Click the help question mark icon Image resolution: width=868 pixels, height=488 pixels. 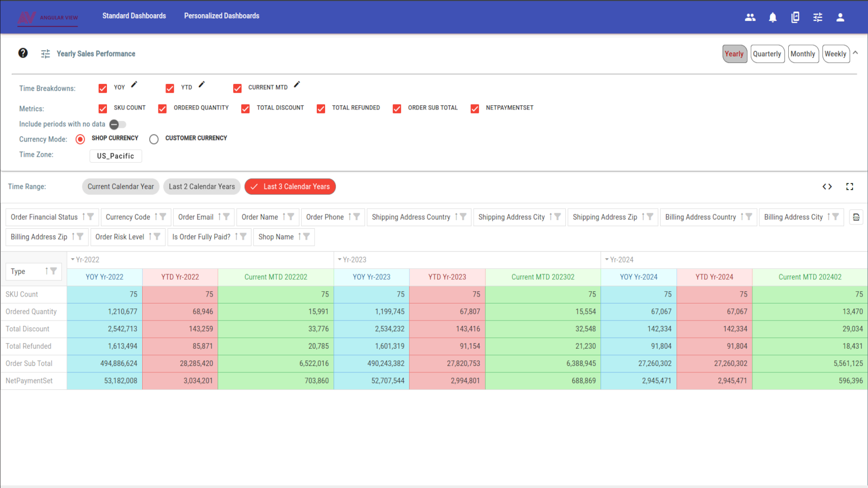[x=23, y=53]
